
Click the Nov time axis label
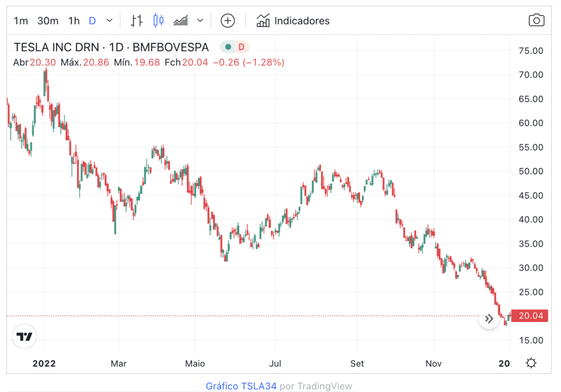pyautogui.click(x=433, y=364)
